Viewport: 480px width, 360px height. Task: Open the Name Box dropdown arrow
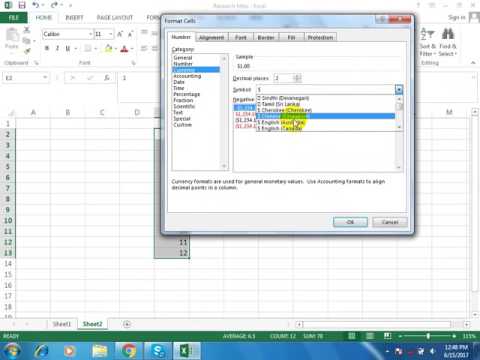point(45,78)
